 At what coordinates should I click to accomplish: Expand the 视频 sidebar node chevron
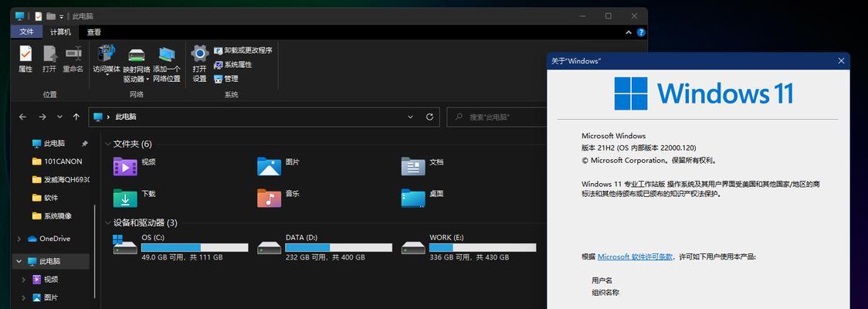click(24, 280)
